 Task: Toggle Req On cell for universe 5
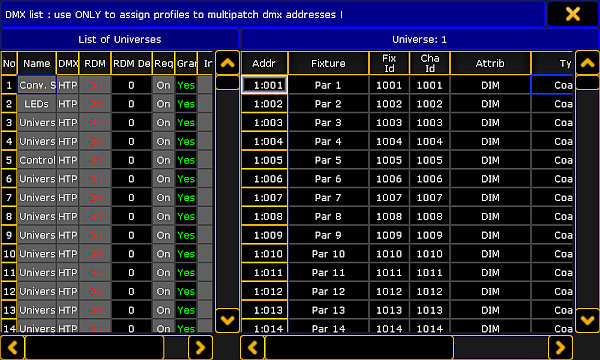tap(163, 160)
